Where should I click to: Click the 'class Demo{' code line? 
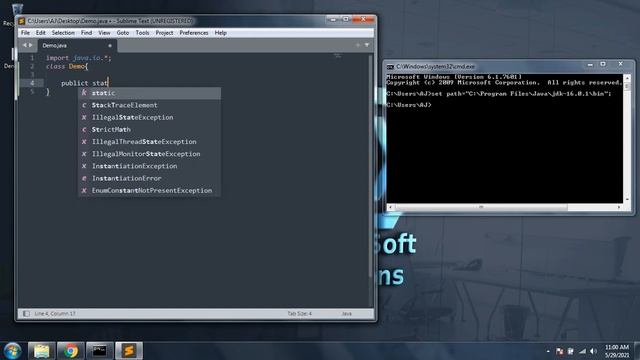(67, 66)
